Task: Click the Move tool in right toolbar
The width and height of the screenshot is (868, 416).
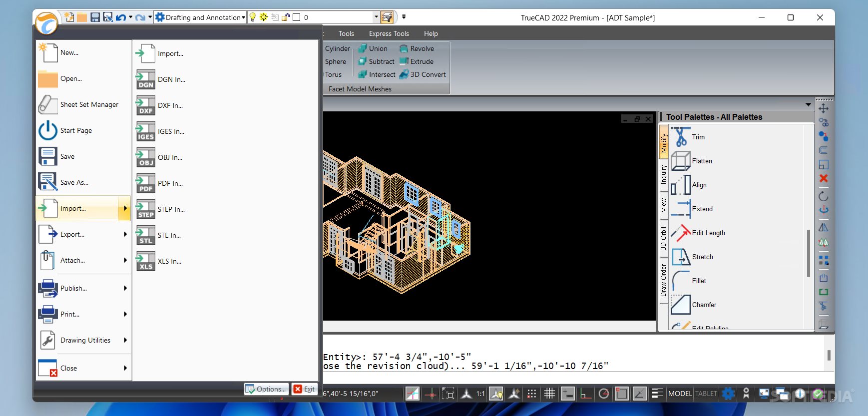Action: [824, 108]
